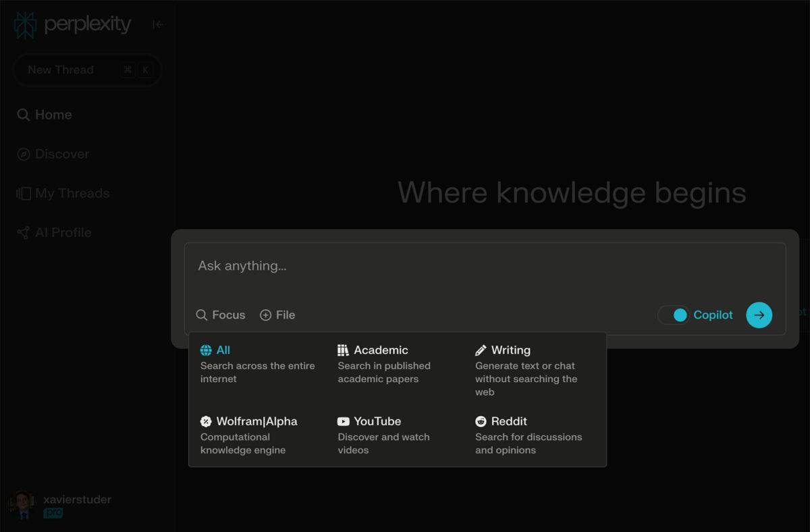Image resolution: width=810 pixels, height=532 pixels.
Task: Click the 'Where knowledge begins' heading
Action: click(x=572, y=192)
